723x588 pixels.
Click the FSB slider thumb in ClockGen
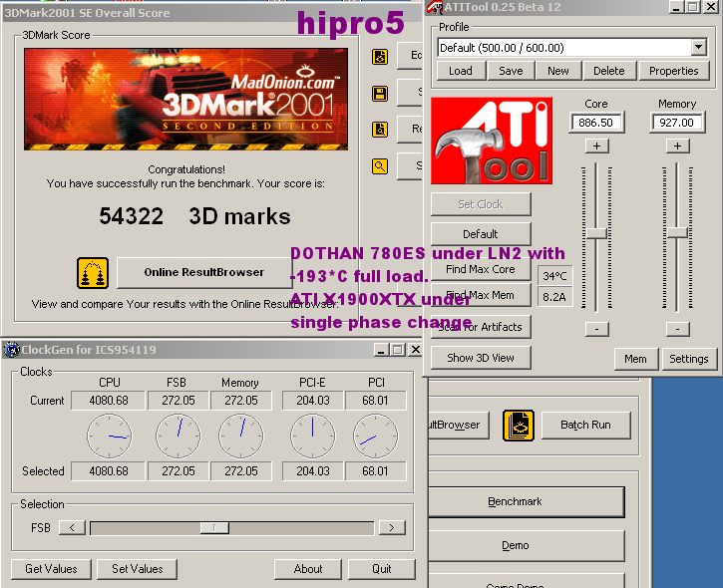click(214, 528)
